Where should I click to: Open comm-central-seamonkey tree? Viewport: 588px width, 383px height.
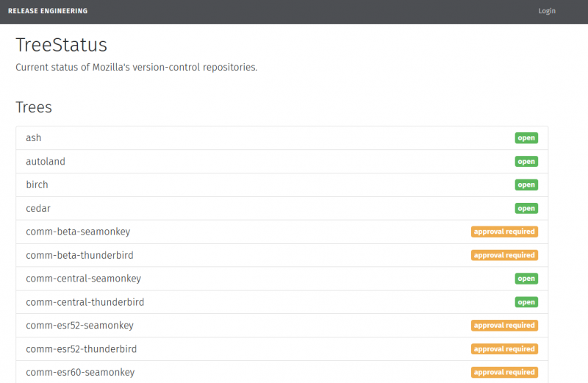pyautogui.click(x=83, y=279)
